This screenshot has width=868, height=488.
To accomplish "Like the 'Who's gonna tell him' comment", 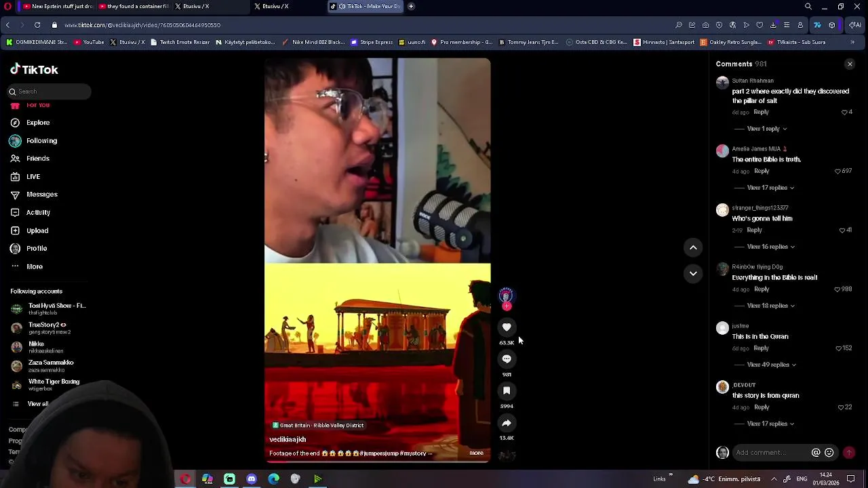I will (x=842, y=230).
